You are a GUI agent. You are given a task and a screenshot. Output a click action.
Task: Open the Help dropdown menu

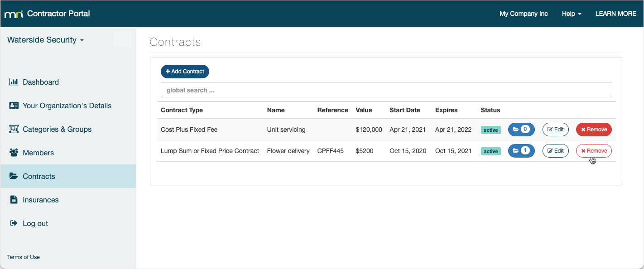coord(572,14)
